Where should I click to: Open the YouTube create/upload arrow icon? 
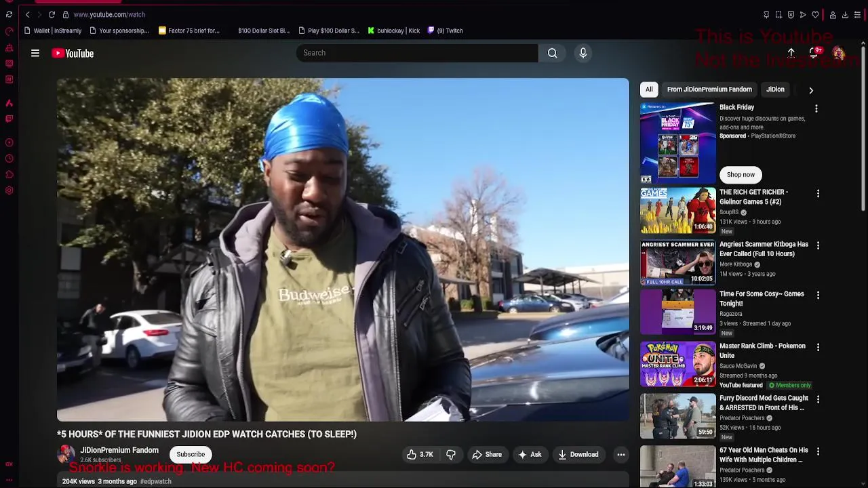tap(791, 53)
